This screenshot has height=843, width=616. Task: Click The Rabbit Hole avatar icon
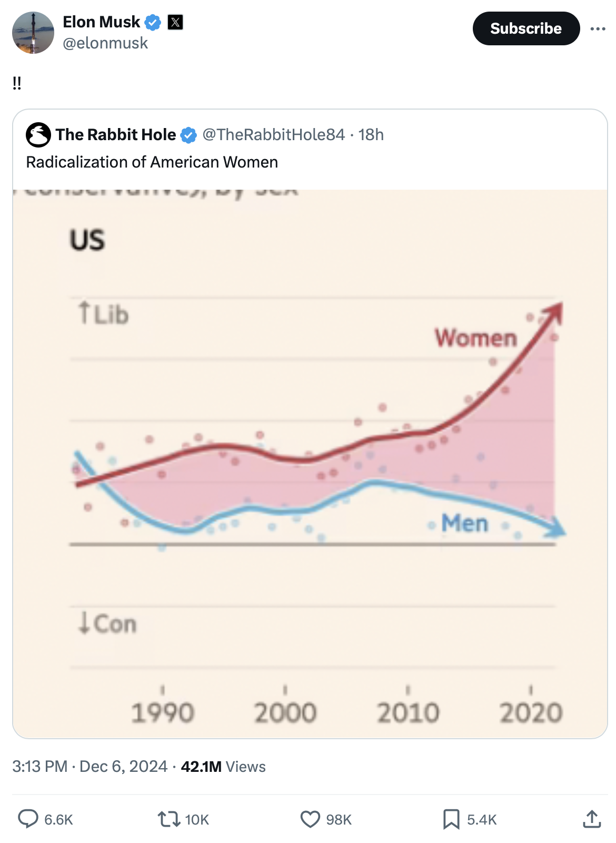coord(38,135)
